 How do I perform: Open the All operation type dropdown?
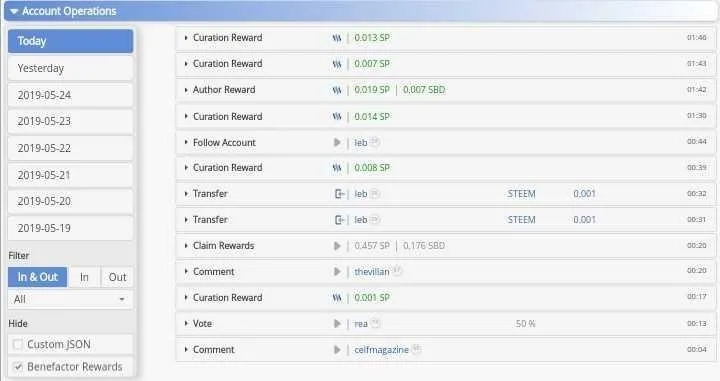pos(70,300)
